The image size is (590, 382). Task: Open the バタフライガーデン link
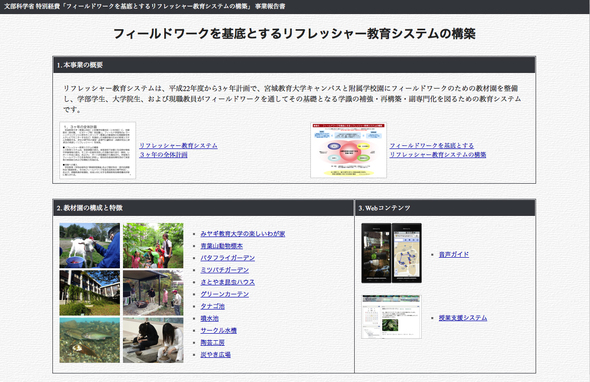pyautogui.click(x=228, y=258)
